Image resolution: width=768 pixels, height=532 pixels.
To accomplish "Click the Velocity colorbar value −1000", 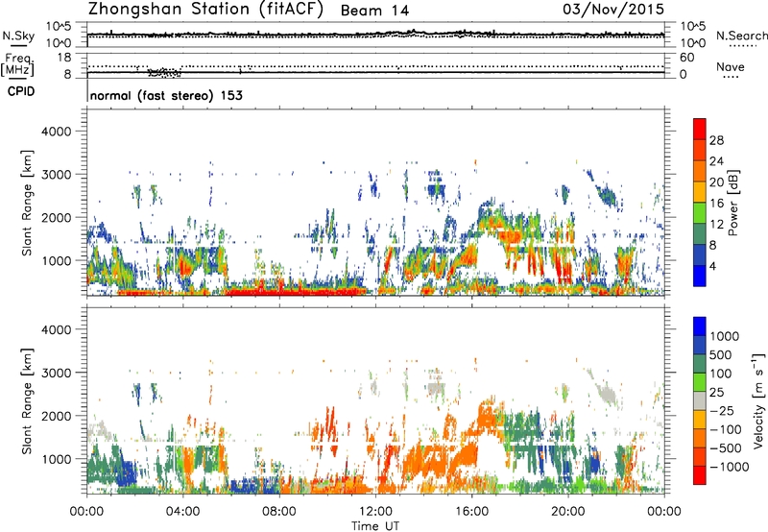I will click(x=730, y=467).
